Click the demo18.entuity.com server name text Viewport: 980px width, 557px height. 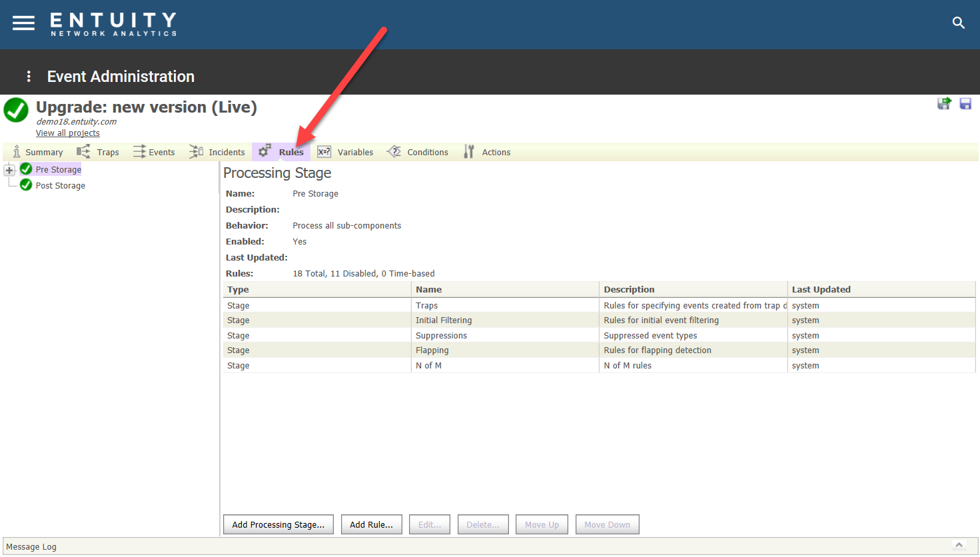coord(76,122)
